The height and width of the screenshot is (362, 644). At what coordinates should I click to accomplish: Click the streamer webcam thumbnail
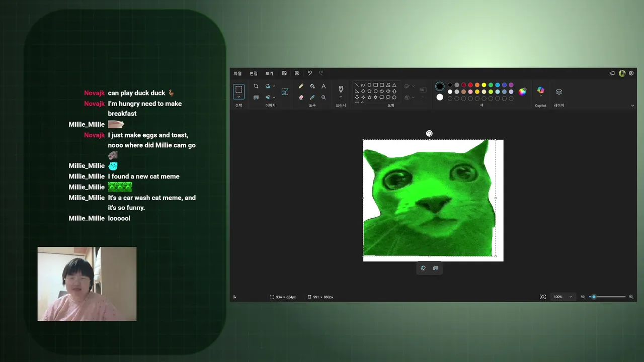[x=87, y=284]
